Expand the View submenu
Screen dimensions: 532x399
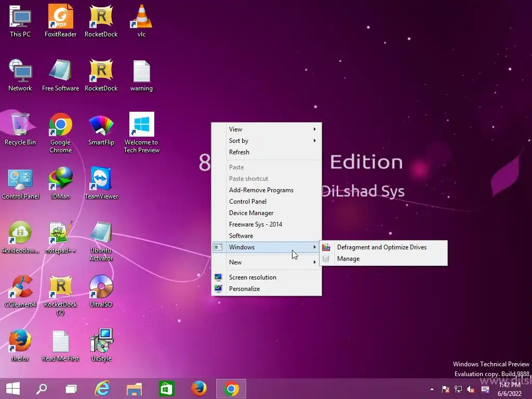267,129
